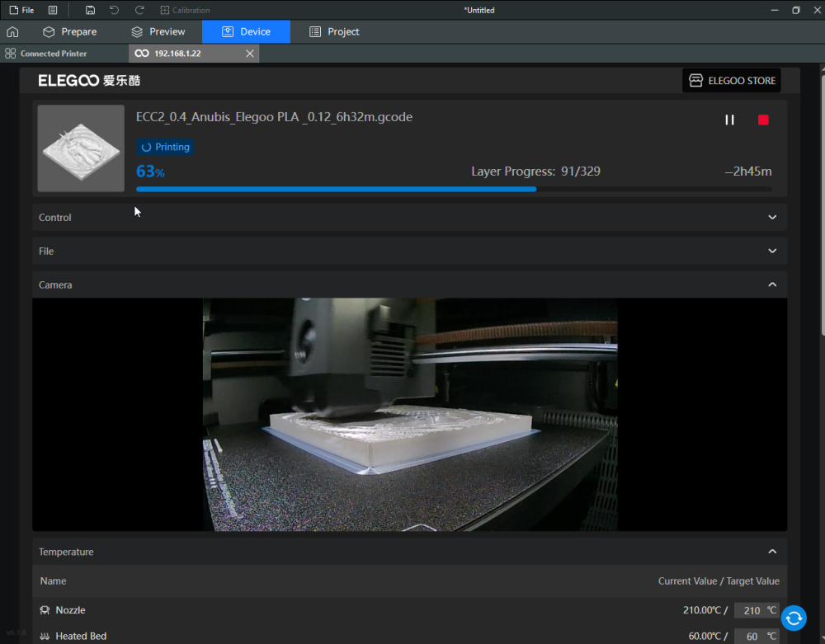Click the Save icon in the top toolbar
Viewport: 825px width, 644px height.
pos(90,10)
